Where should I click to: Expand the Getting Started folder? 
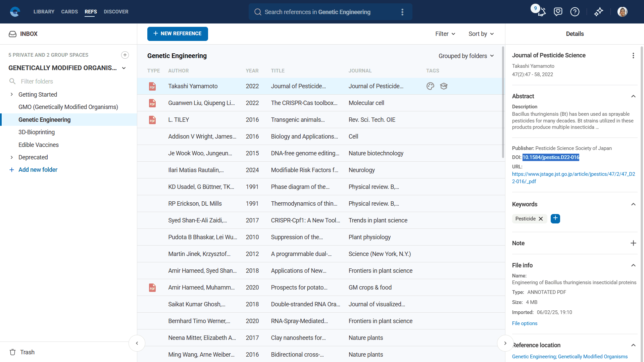pos(12,95)
